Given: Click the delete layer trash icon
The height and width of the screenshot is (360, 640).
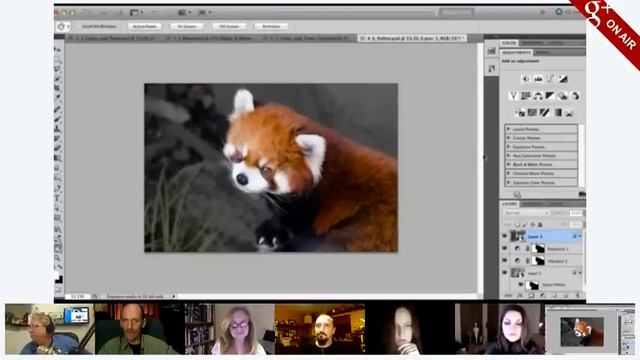Looking at the screenshot, I should (x=578, y=296).
